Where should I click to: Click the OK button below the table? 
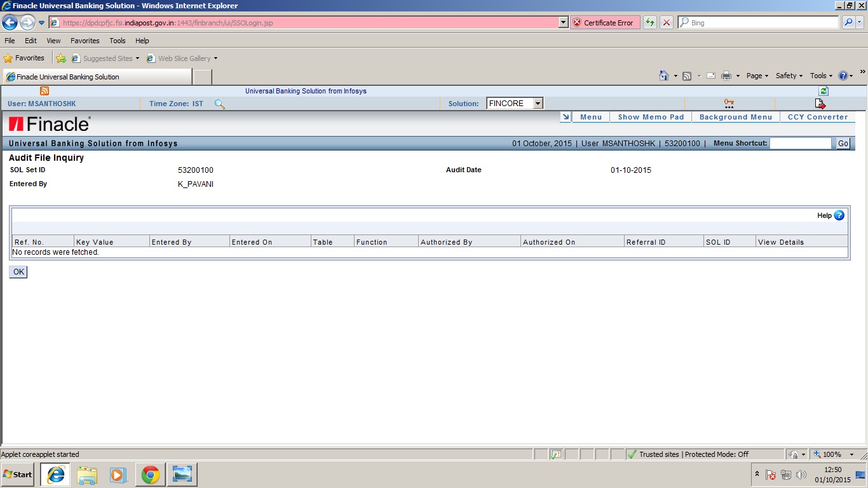pyautogui.click(x=18, y=271)
